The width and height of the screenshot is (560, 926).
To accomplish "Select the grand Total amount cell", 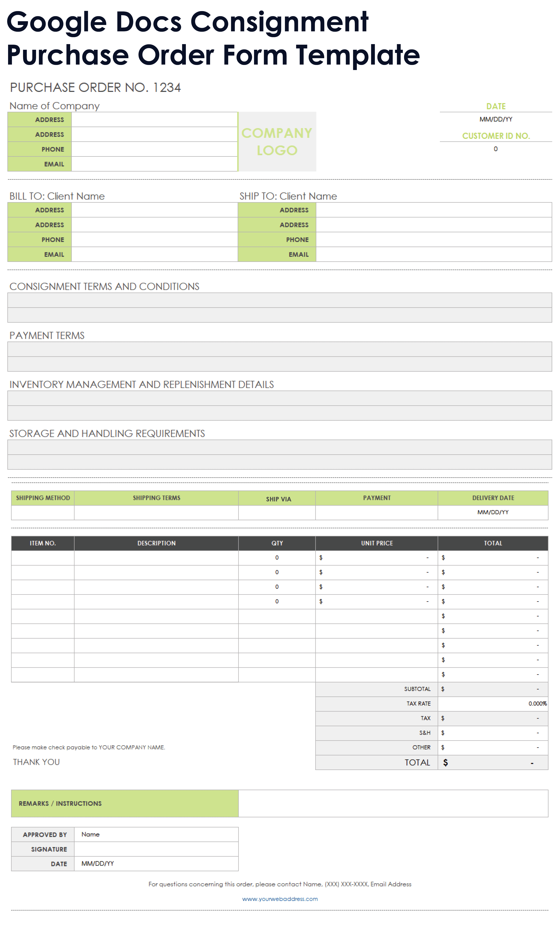I will 493,763.
